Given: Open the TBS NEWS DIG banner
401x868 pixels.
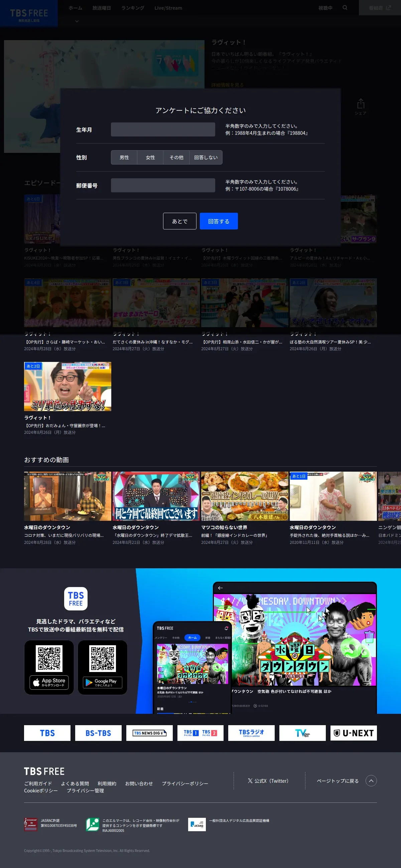Looking at the screenshot, I should pyautogui.click(x=149, y=733).
